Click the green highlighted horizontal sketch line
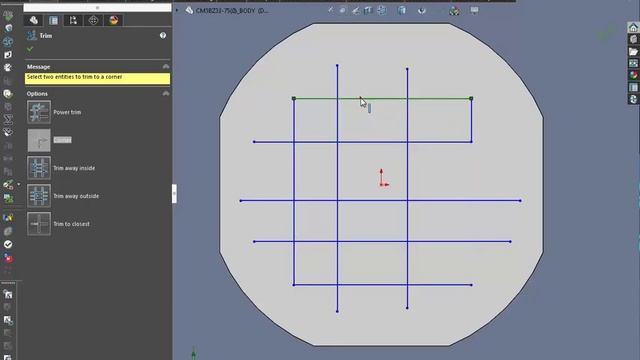Viewport: 640px width, 360px height. tap(382, 98)
